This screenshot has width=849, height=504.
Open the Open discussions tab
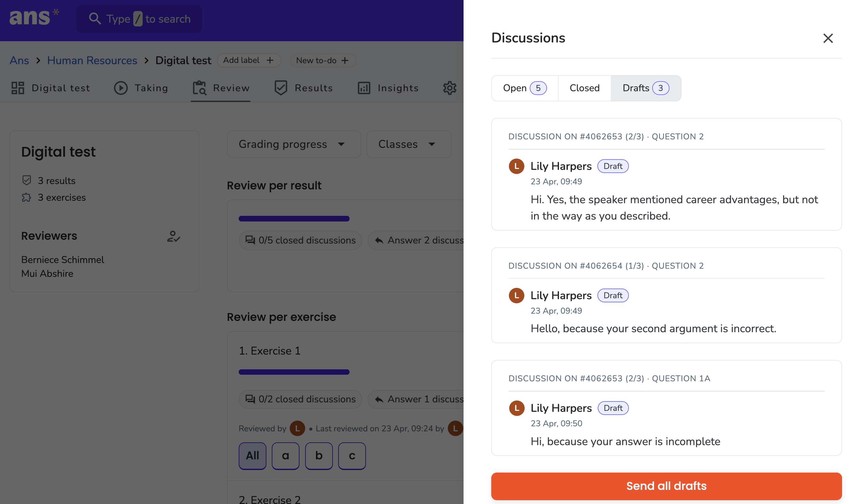pos(524,88)
